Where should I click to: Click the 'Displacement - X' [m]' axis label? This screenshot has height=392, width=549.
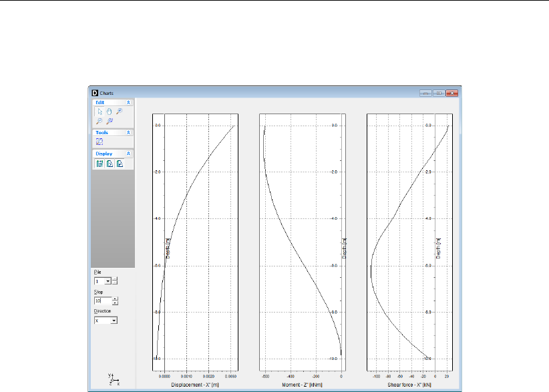pos(195,385)
